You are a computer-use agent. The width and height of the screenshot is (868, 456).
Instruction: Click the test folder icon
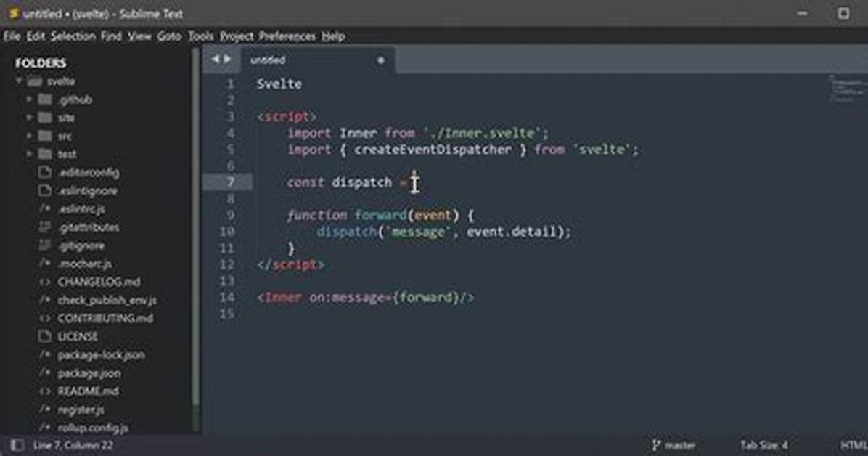pyautogui.click(x=46, y=154)
